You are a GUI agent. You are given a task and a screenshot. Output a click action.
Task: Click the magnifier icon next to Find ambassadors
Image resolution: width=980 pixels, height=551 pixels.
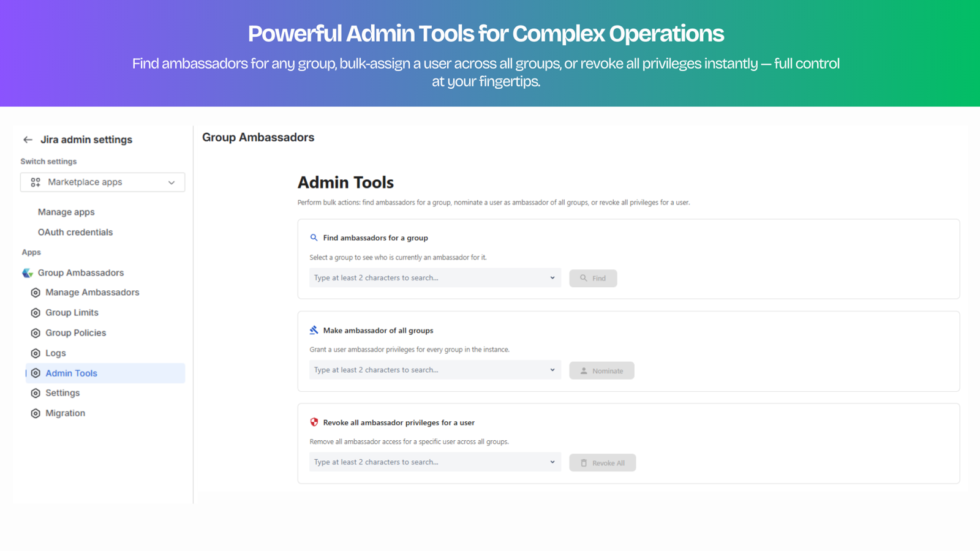click(x=314, y=238)
